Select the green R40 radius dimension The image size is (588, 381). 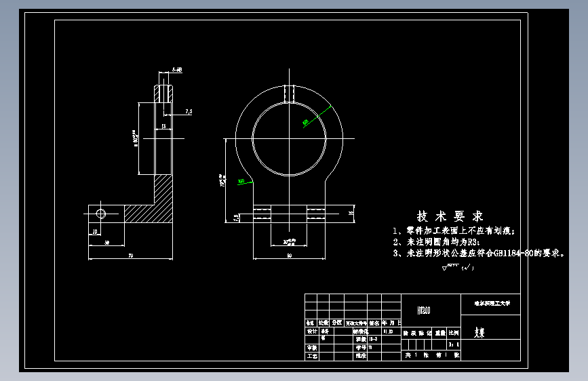(x=306, y=122)
